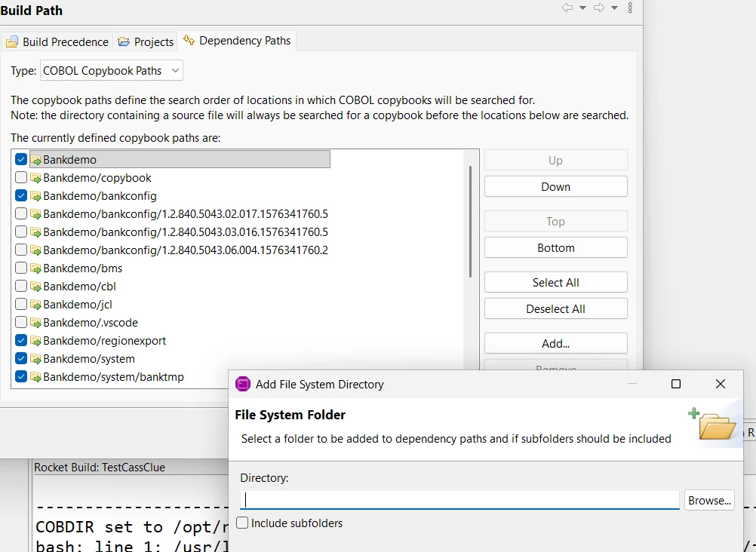
Task: Uncheck the Bankdemo/system checkbox
Action: coord(20,359)
